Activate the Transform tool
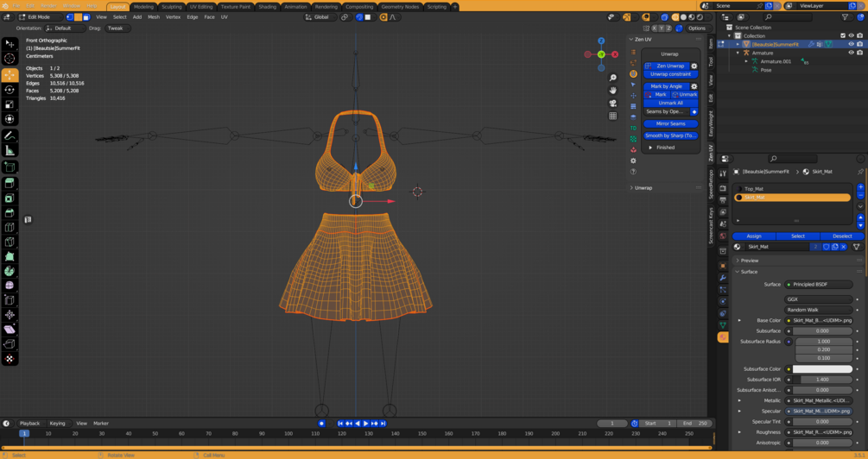This screenshot has height=459, width=868. (10, 119)
